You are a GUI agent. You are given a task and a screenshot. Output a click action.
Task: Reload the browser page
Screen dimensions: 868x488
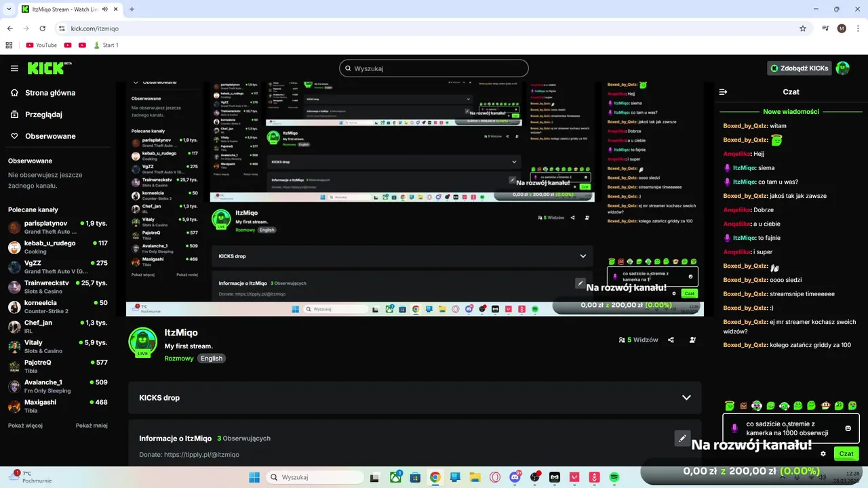(43, 28)
